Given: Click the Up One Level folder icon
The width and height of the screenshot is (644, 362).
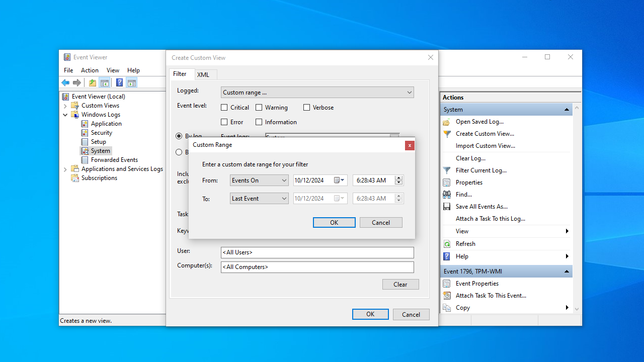Looking at the screenshot, I should click(93, 83).
